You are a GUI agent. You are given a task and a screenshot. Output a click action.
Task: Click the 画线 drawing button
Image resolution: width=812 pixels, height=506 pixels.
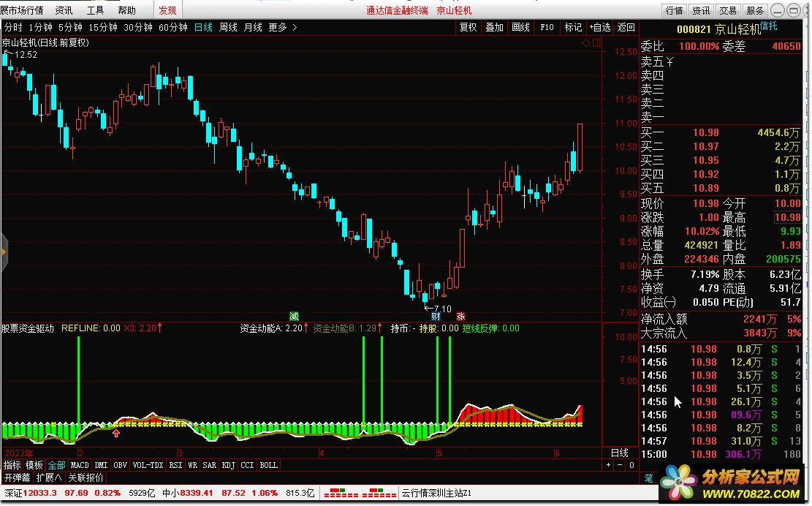(520, 28)
